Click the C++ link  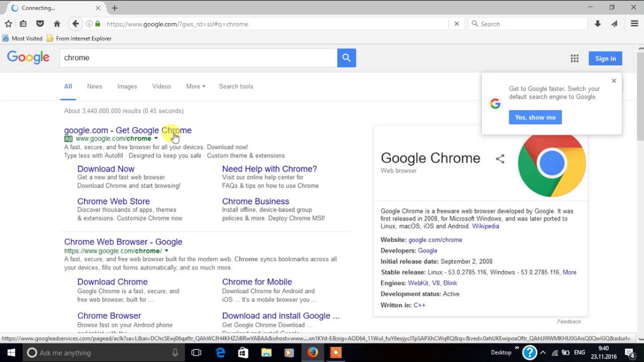coord(419,305)
